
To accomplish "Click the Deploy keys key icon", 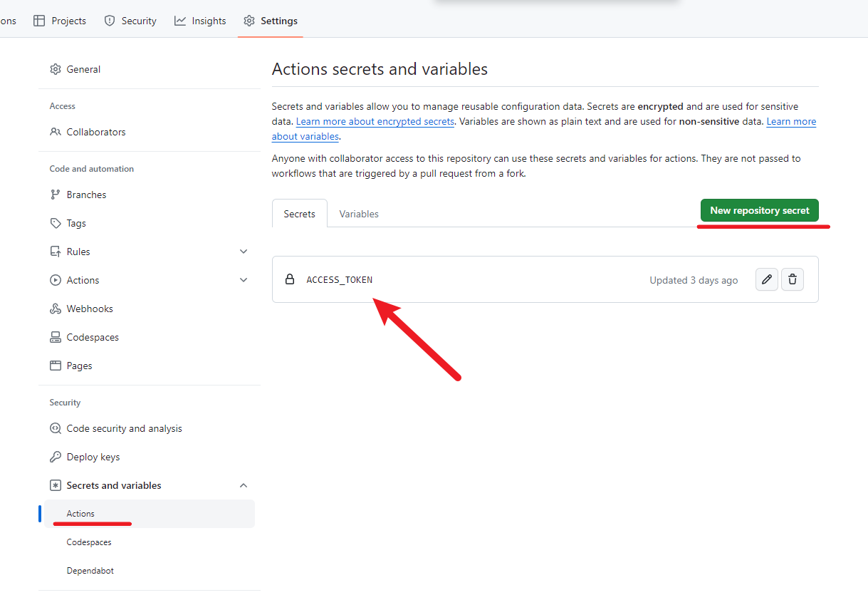I will [56, 457].
